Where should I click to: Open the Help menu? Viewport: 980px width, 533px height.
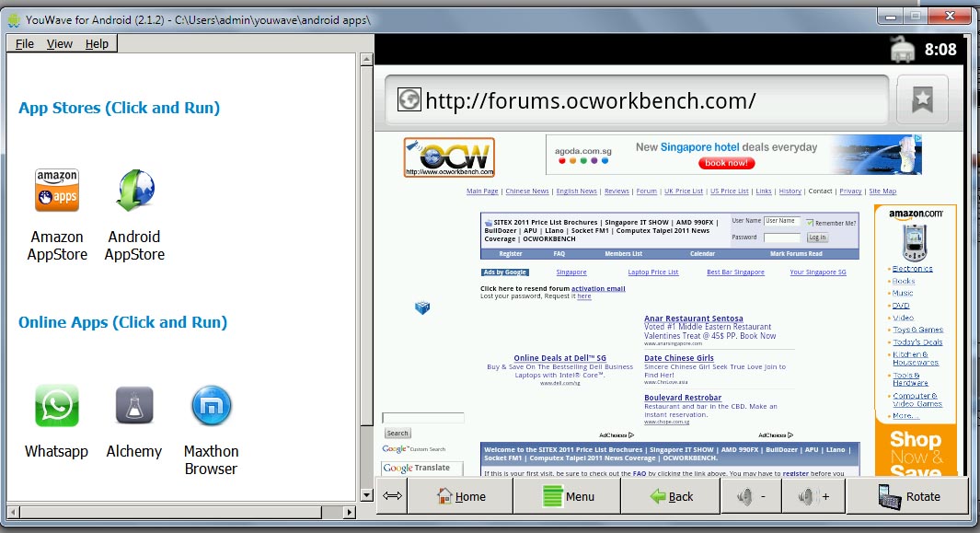point(97,44)
